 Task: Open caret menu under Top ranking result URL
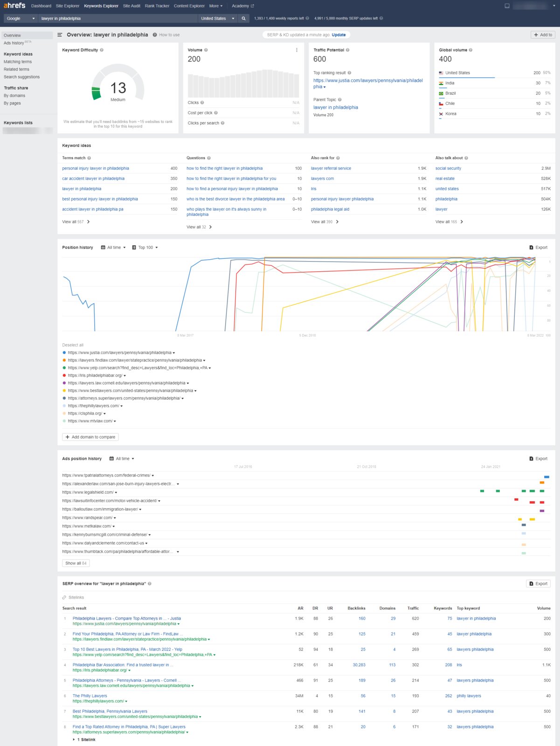click(x=325, y=87)
